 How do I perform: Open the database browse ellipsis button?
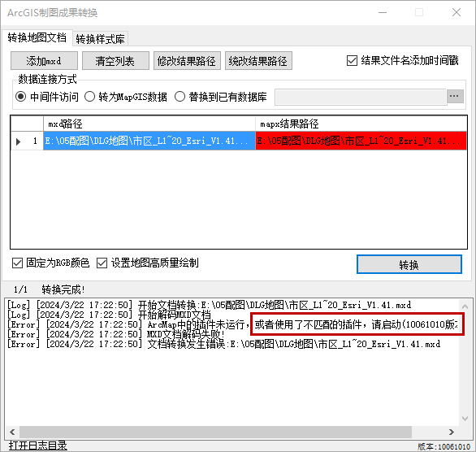tap(455, 96)
